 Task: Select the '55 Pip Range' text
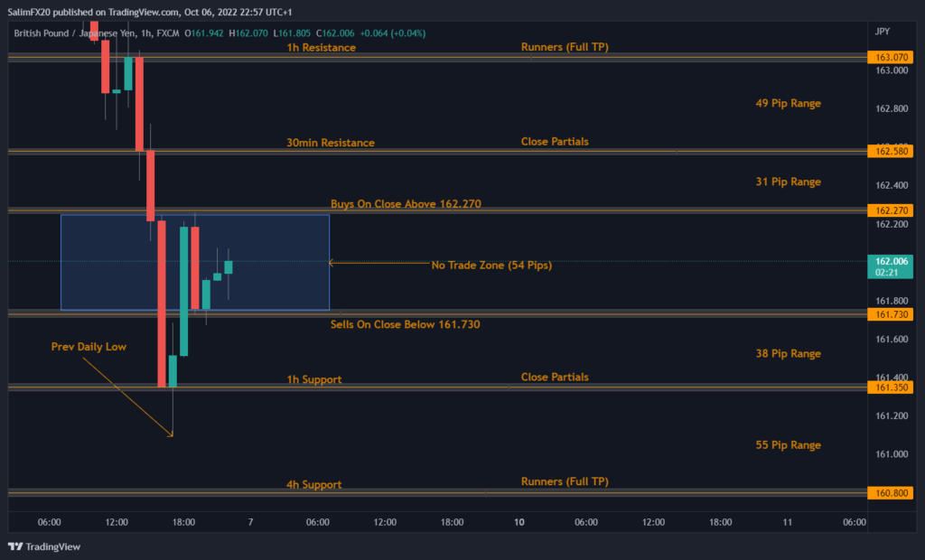788,445
